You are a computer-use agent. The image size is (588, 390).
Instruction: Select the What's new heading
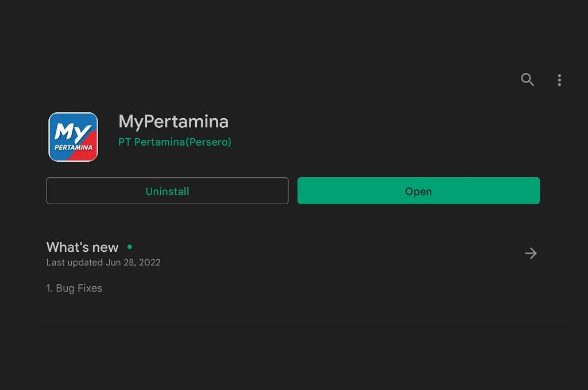click(83, 247)
